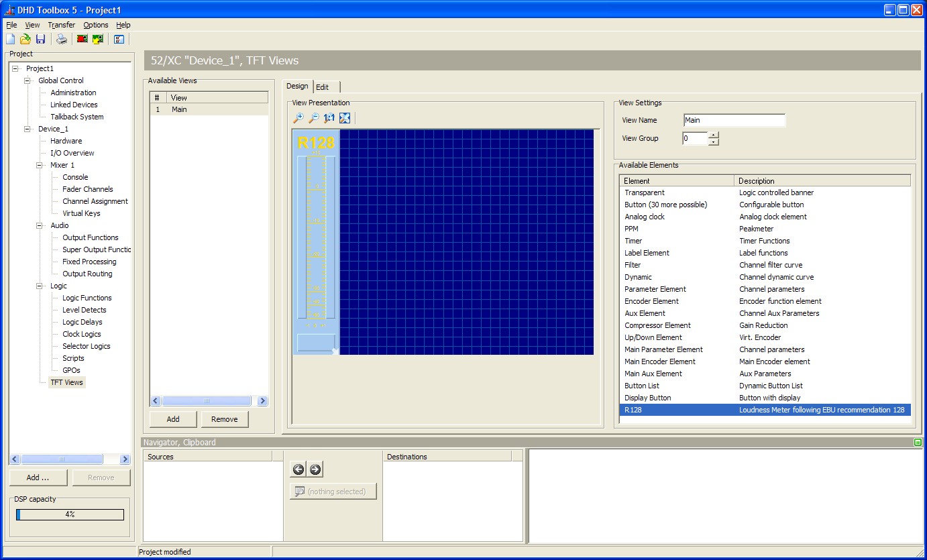Viewport: 927px width, 560px height.
Task: Click the Remove button under Available Views
Action: pyautogui.click(x=225, y=418)
